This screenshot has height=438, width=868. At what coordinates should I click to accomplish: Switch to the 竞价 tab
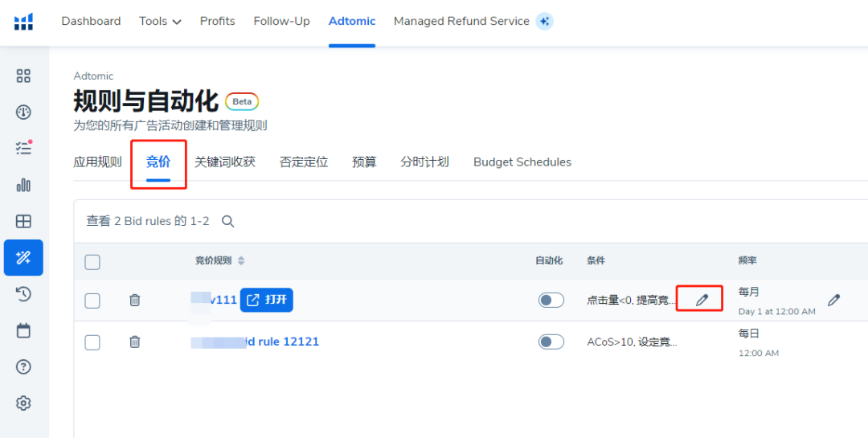tap(158, 162)
